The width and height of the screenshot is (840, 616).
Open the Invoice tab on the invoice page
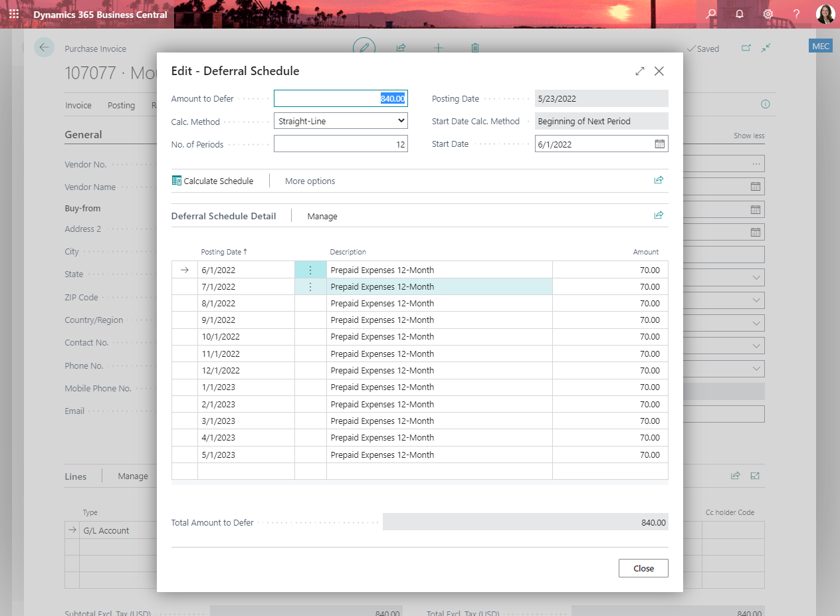coord(78,105)
